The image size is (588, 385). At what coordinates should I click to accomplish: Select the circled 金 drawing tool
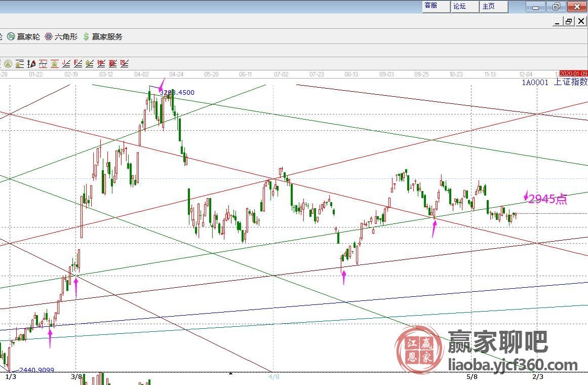click(8, 64)
